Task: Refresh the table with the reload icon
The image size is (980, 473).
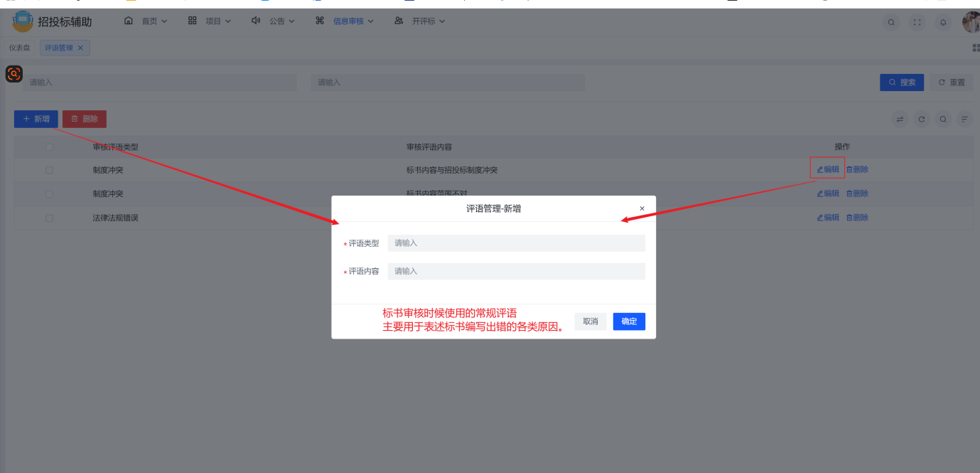Action: 922,119
